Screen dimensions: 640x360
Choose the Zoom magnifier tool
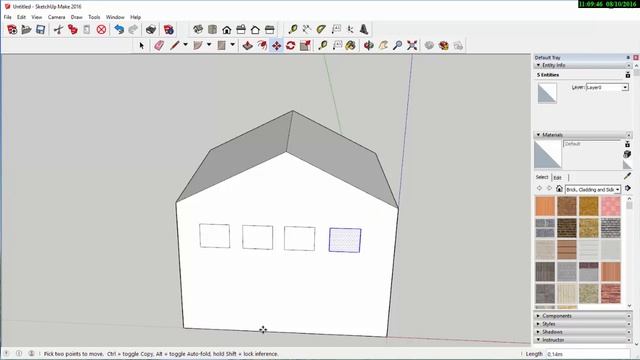[398, 46]
